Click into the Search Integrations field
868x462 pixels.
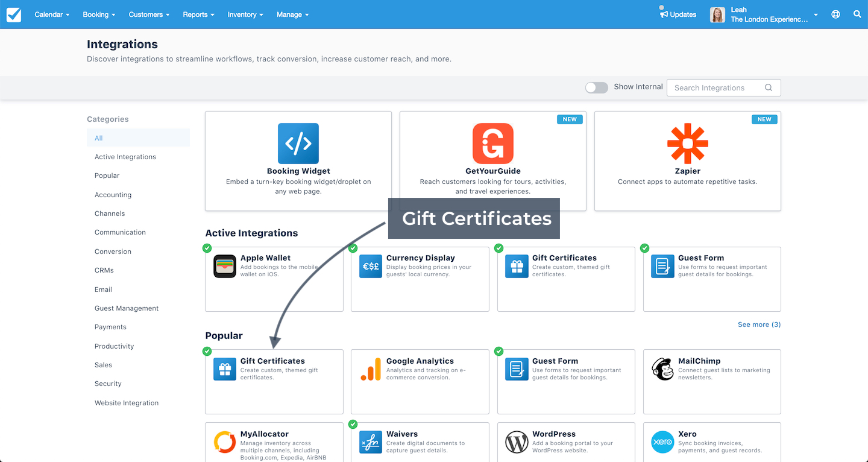(x=723, y=87)
